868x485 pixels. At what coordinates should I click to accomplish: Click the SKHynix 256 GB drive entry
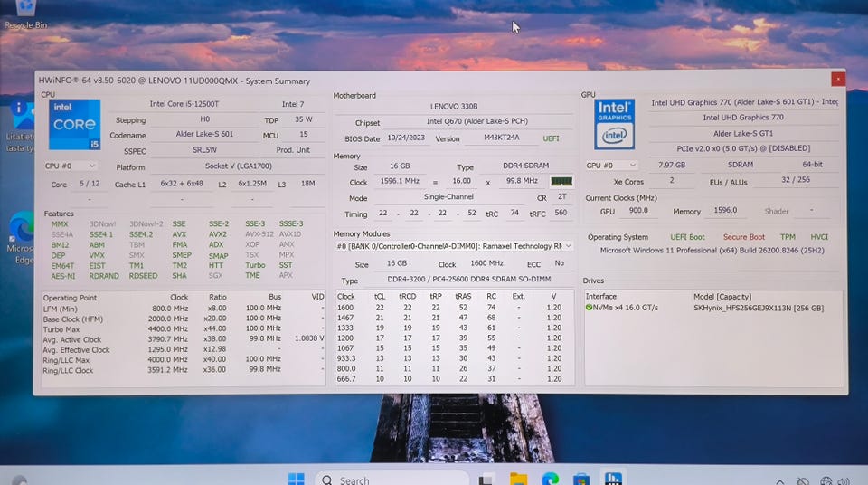[759, 308]
